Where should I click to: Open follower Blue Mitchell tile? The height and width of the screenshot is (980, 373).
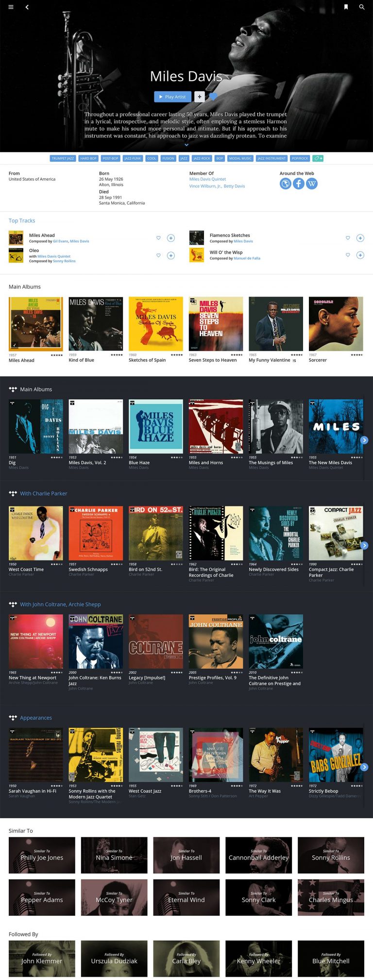pos(331,959)
